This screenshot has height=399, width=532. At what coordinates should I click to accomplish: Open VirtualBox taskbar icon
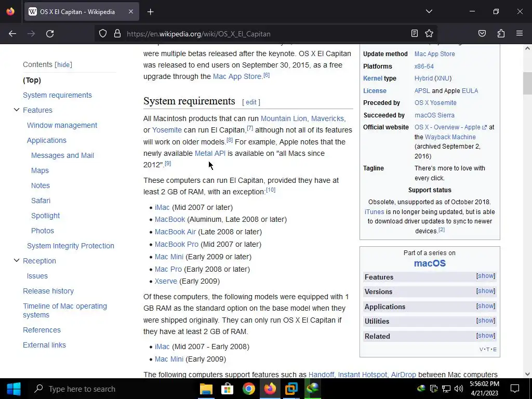click(x=291, y=389)
